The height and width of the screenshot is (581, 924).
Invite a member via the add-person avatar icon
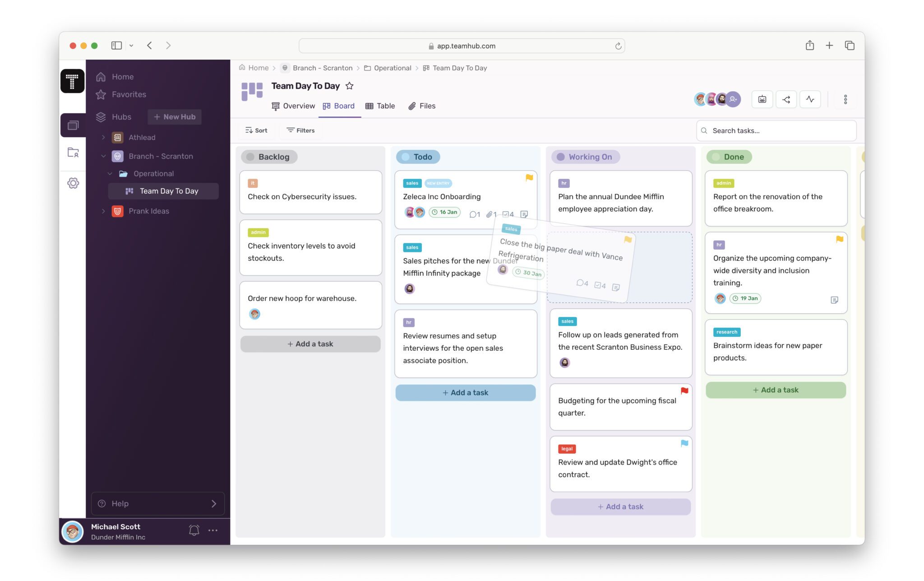click(733, 99)
